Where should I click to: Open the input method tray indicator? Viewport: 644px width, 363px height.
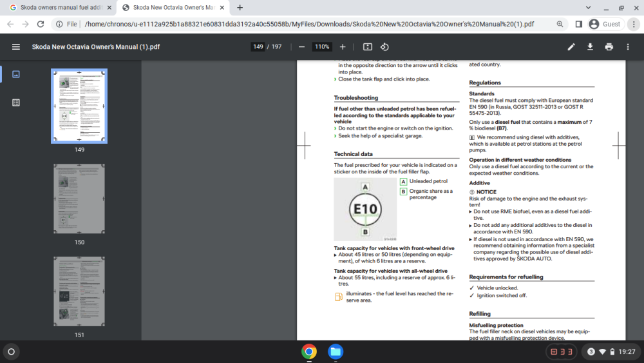coord(561,352)
